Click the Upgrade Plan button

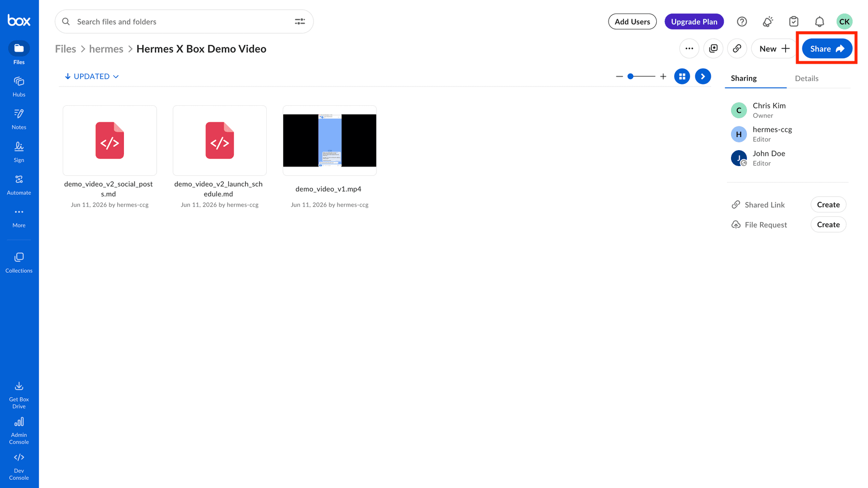point(694,22)
